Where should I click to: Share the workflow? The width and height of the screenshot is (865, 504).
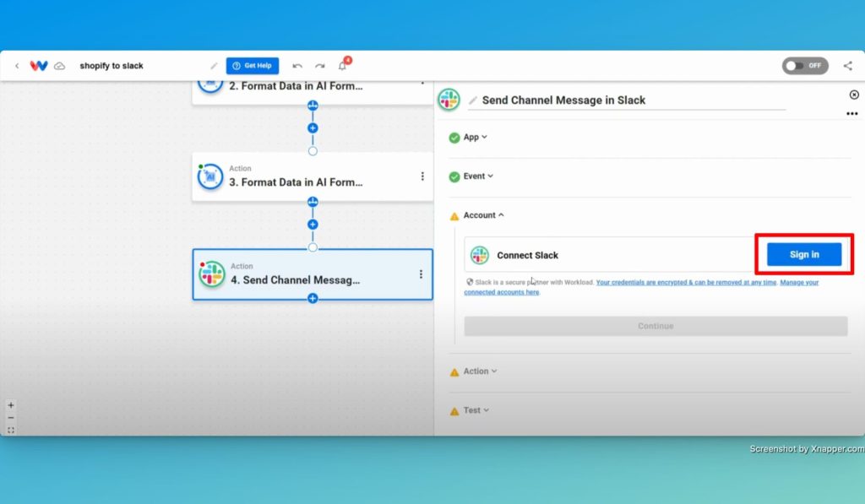[x=848, y=66]
